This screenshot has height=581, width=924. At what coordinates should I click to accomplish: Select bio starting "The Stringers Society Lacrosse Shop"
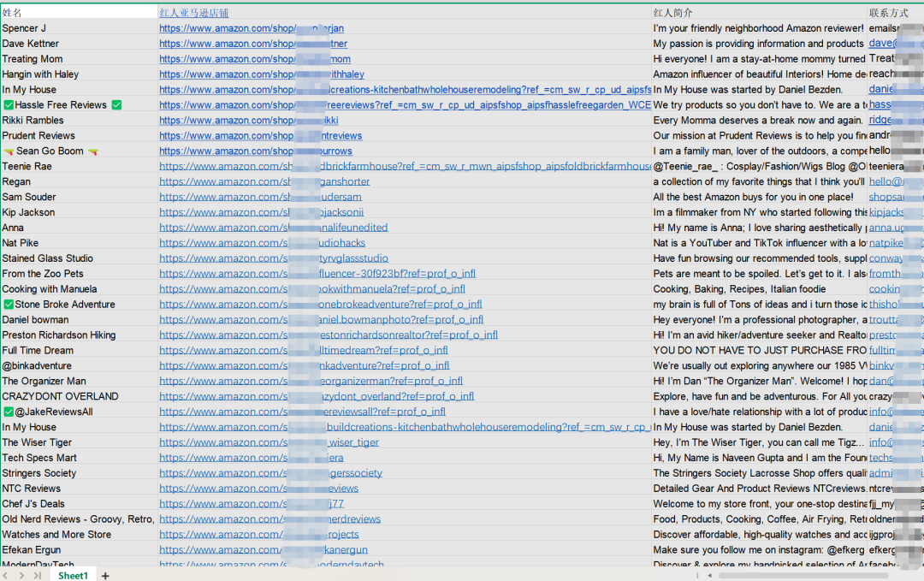tap(759, 473)
